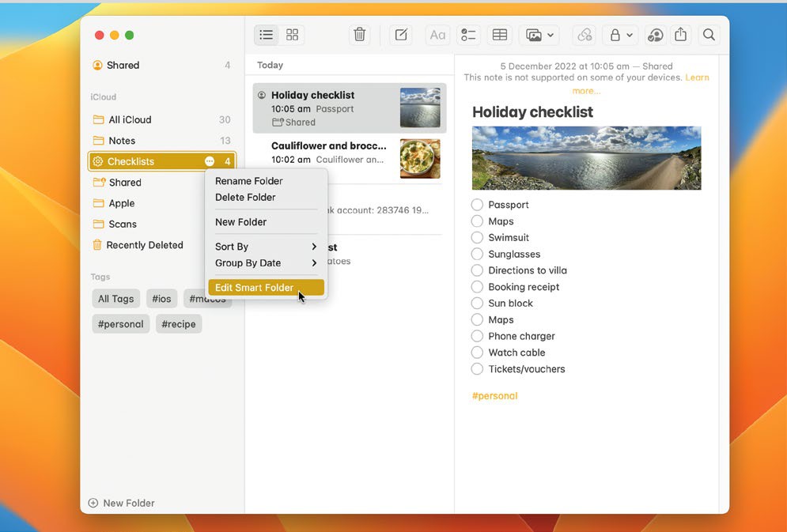This screenshot has width=787, height=532.
Task: Click the trash delete note icon
Action: point(359,35)
